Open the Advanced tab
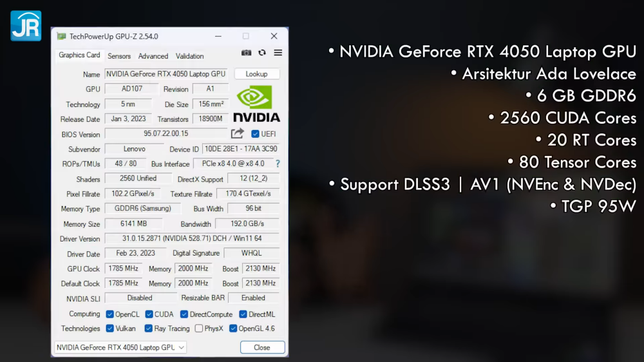 [153, 56]
